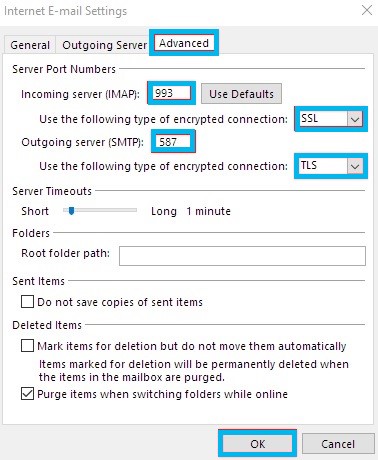Screen dimensions: 378x460
Task: Click the SSL encrypted connection combo box
Action: (331, 119)
